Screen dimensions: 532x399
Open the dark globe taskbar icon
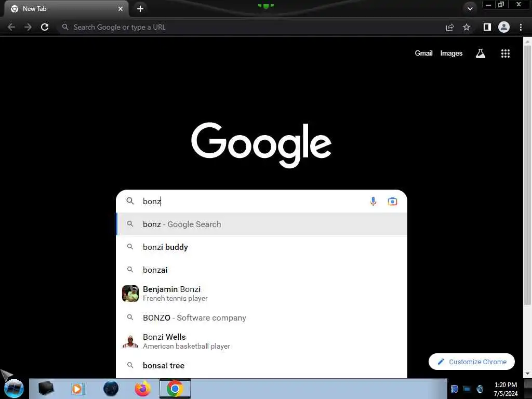coord(111,389)
